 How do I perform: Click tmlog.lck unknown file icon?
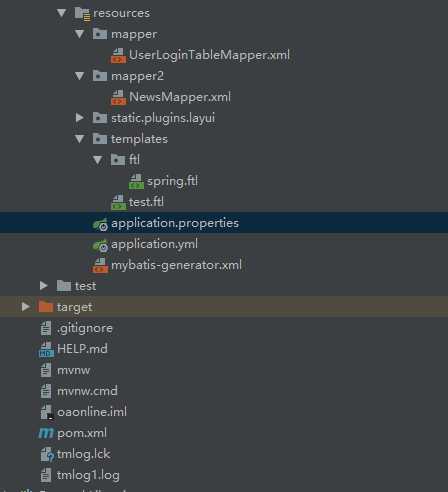[x=47, y=454]
